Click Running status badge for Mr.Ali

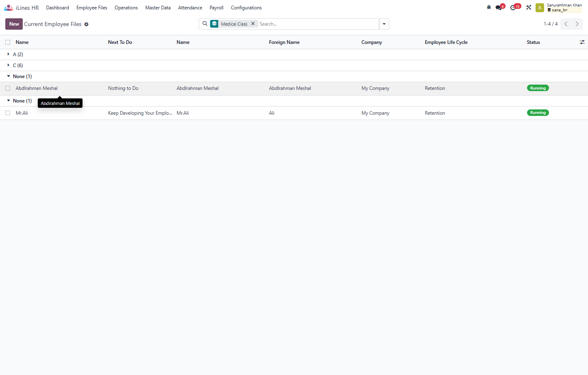538,113
